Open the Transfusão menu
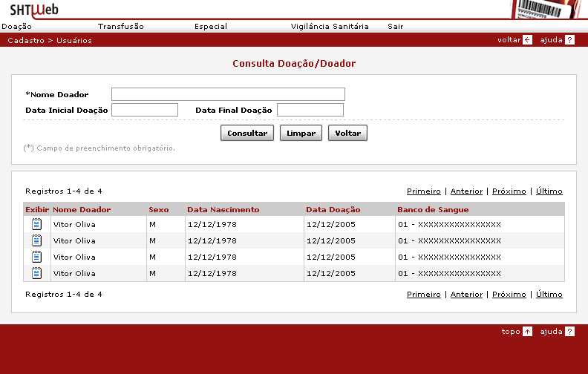Viewport: 588px width, 374px height. [x=120, y=26]
